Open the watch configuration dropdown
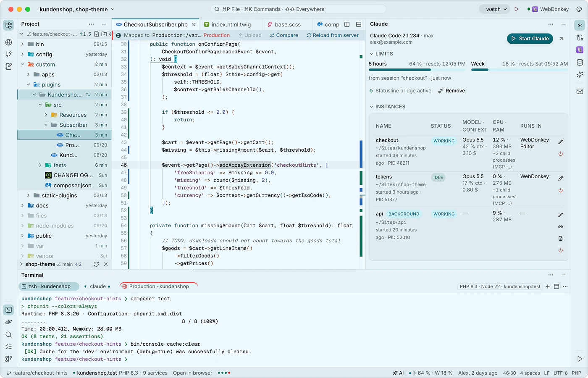The image size is (588, 378). coord(495,9)
